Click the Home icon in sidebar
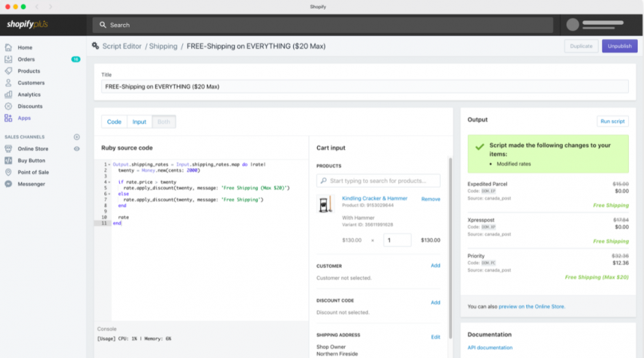This screenshot has height=358, width=644. [8, 48]
